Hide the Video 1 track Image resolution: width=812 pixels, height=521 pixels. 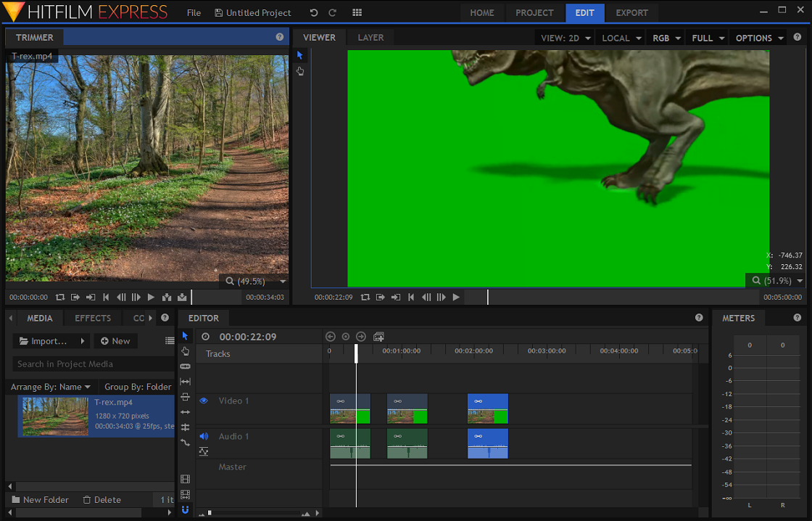coord(204,401)
